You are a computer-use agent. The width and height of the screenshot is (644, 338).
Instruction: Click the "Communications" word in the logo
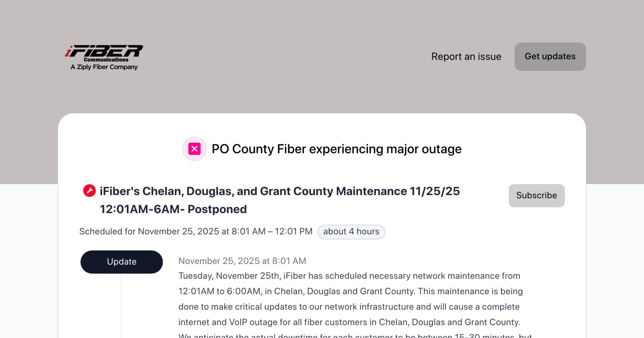click(x=106, y=60)
